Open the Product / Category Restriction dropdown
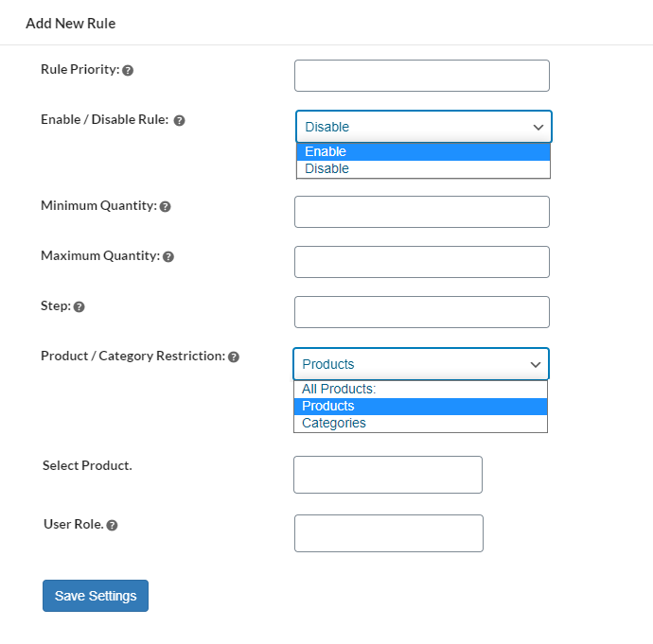The image size is (653, 644). 420,364
